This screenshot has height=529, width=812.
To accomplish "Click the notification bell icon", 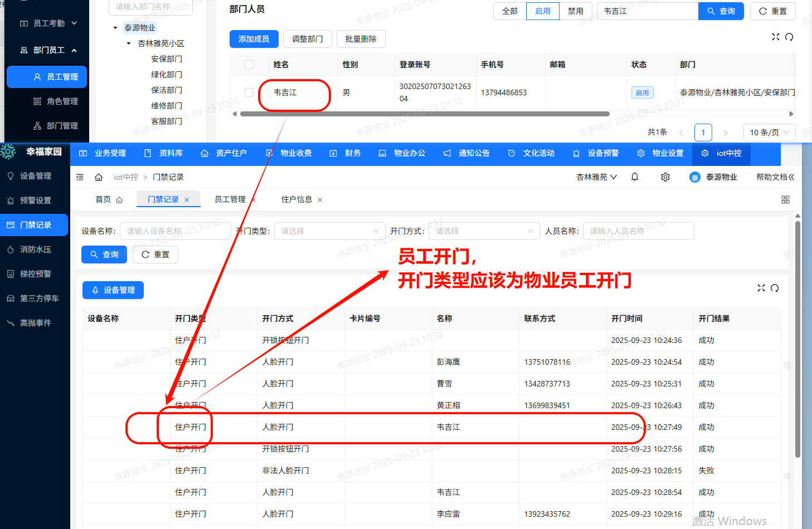I will (635, 177).
